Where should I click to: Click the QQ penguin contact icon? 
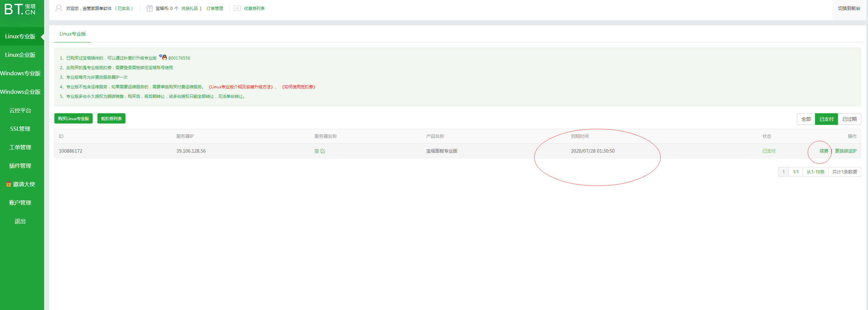(x=163, y=57)
